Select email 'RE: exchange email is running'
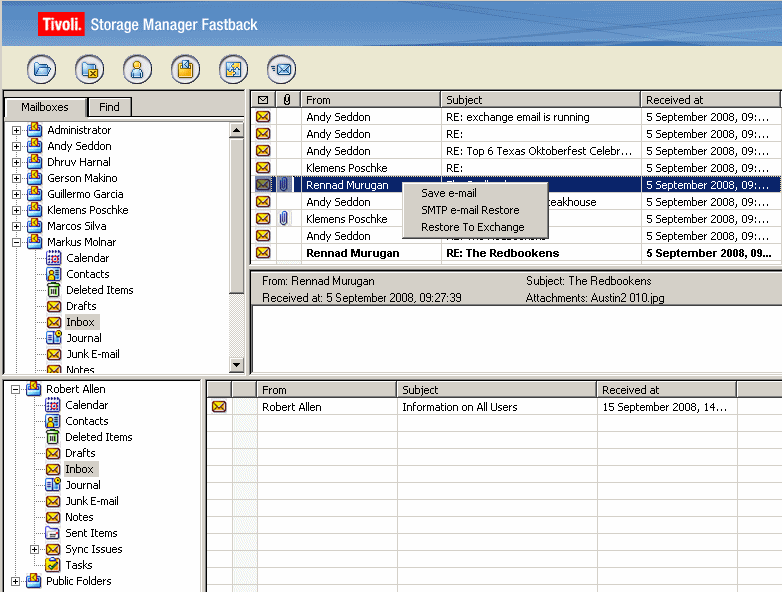782x592 pixels. point(516,117)
